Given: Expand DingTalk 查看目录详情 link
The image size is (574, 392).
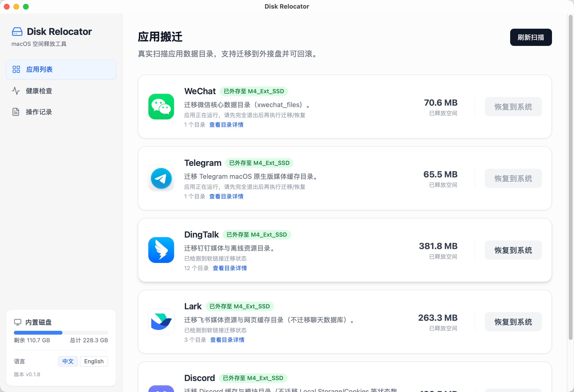Looking at the screenshot, I should pos(229,268).
